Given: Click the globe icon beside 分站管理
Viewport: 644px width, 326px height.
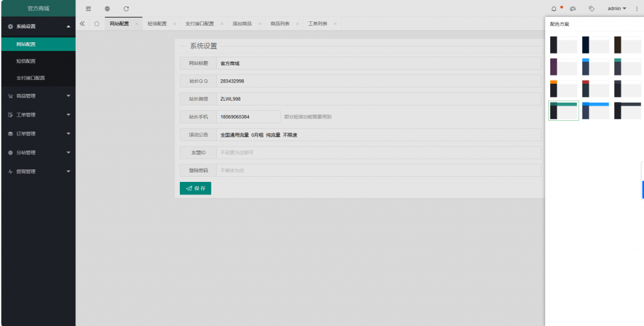Looking at the screenshot, I should point(11,153).
